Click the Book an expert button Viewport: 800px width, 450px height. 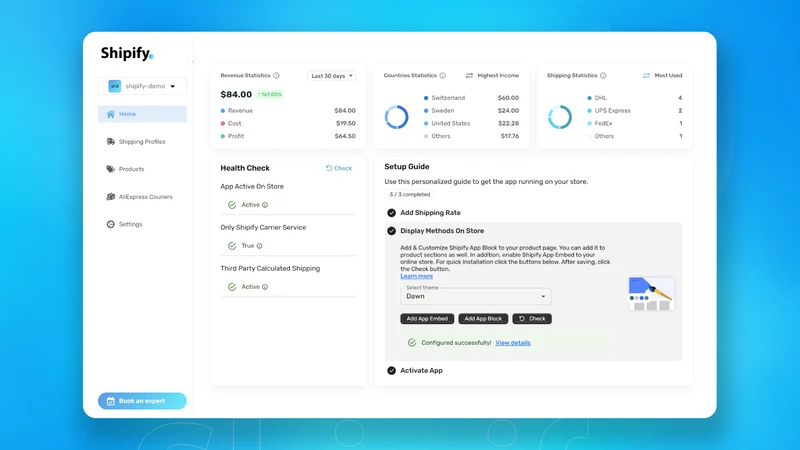pyautogui.click(x=142, y=401)
